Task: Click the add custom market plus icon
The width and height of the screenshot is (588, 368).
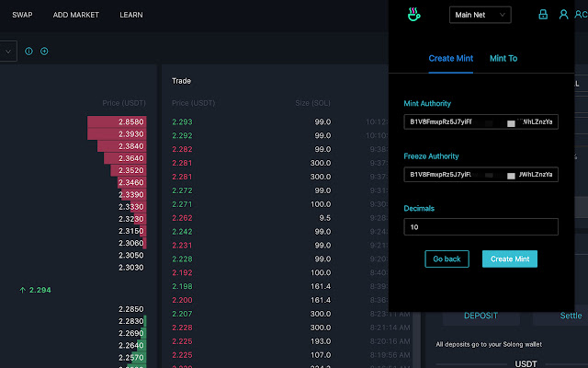Action: pyautogui.click(x=44, y=51)
